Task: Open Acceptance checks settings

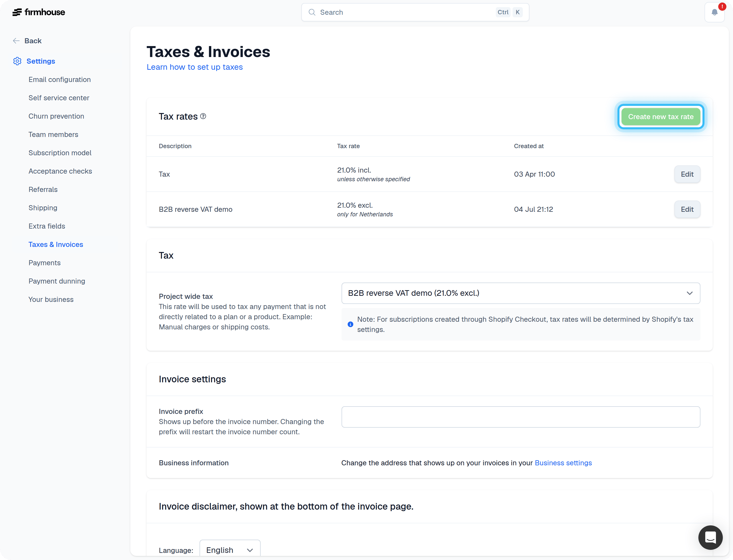Action: 60,171
